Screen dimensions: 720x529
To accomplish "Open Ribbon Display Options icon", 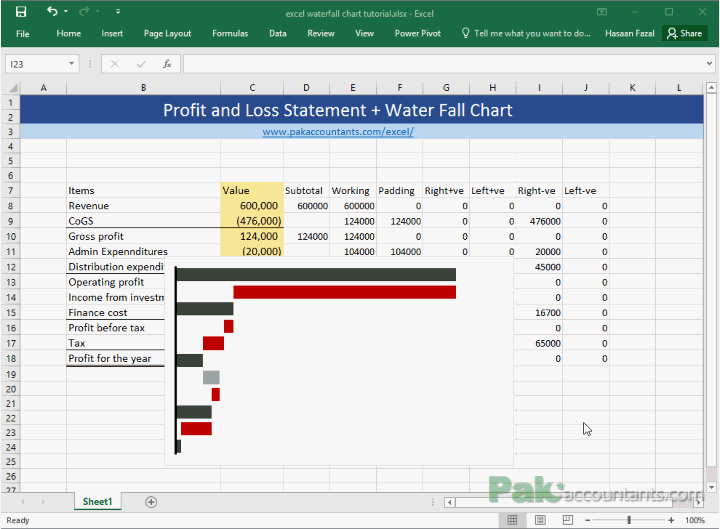I will point(602,12).
